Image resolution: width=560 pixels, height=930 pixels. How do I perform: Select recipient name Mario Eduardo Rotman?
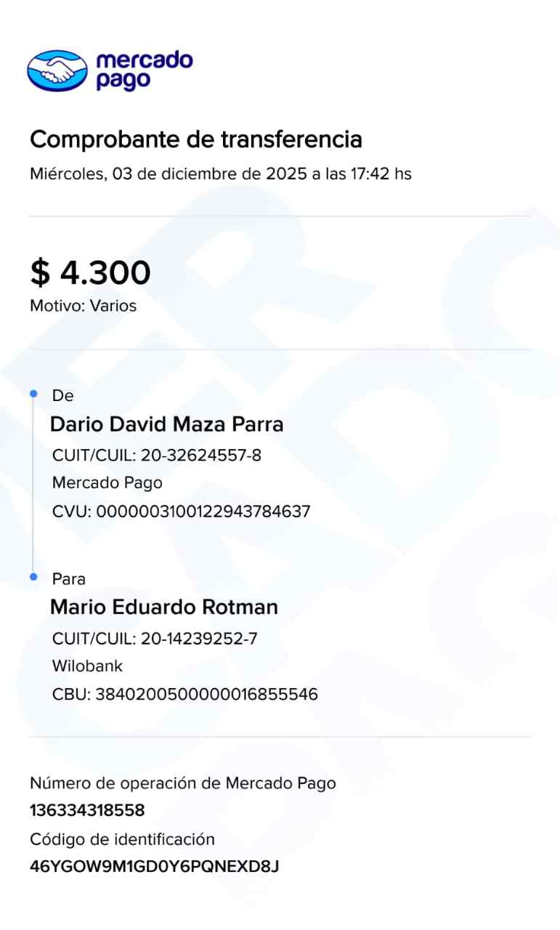163,607
